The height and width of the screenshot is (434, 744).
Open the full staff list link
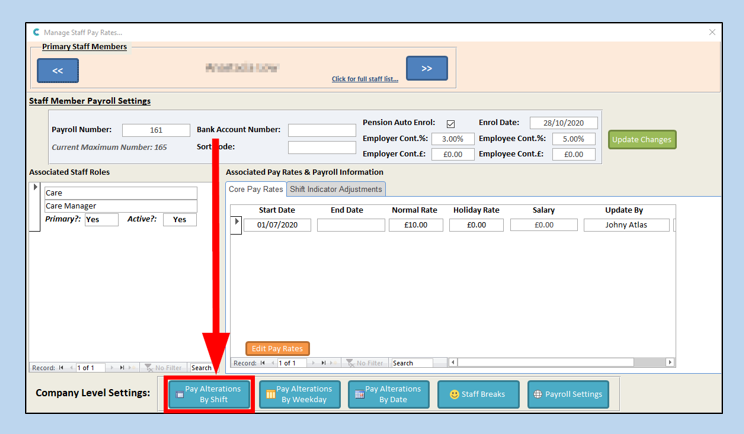point(365,79)
